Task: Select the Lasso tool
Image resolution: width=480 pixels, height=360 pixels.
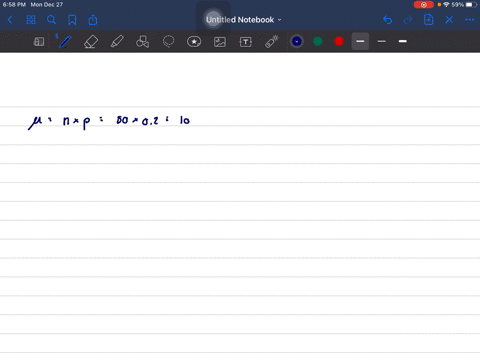Action: pos(169,42)
